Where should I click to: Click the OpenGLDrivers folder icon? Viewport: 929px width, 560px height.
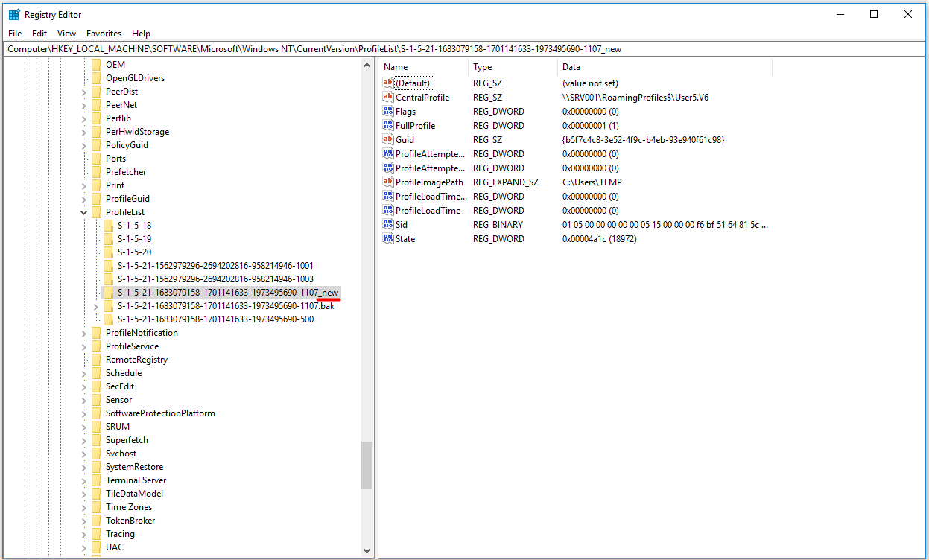point(96,78)
